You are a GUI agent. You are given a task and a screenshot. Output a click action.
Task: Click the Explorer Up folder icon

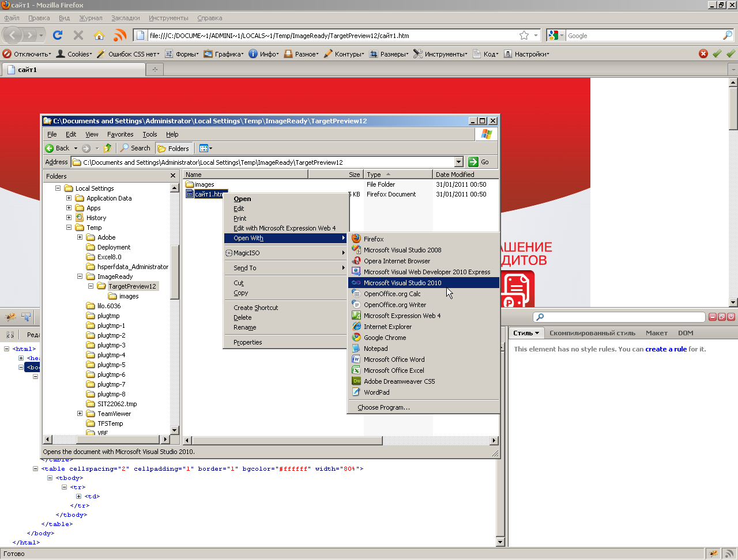(107, 148)
